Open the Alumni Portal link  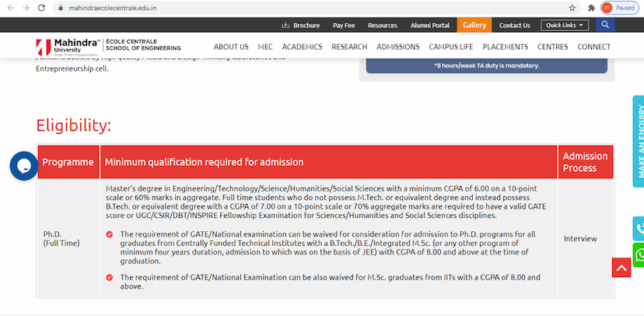(430, 25)
